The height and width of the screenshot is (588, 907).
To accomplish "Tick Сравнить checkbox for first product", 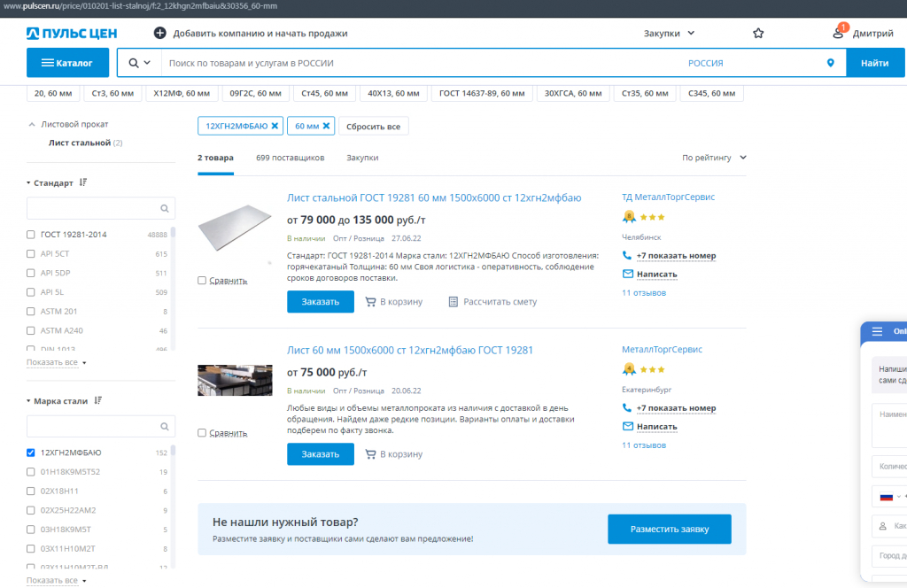I will click(x=202, y=280).
